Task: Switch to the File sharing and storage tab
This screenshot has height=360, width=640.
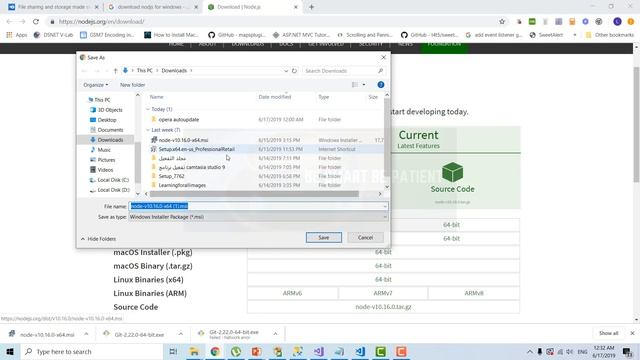Action: click(53, 7)
